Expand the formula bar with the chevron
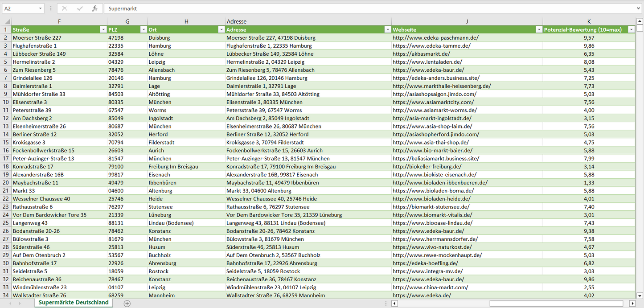644x308 pixels. 639,8
